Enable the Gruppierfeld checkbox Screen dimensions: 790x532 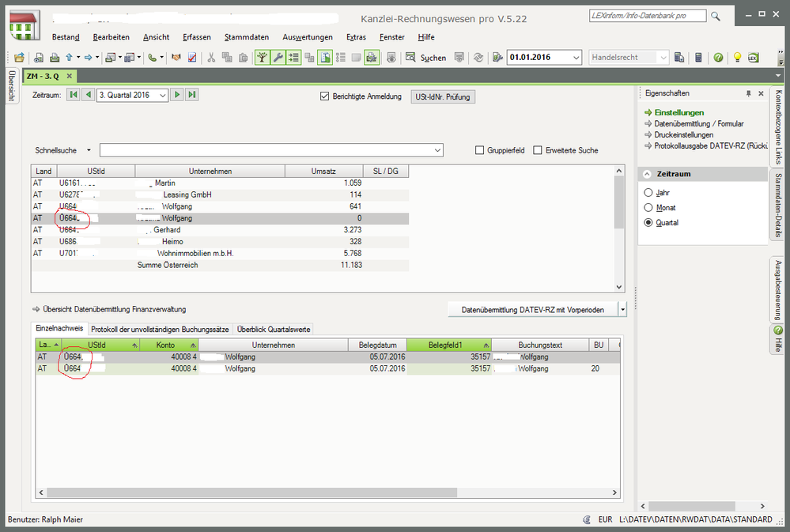(x=479, y=150)
